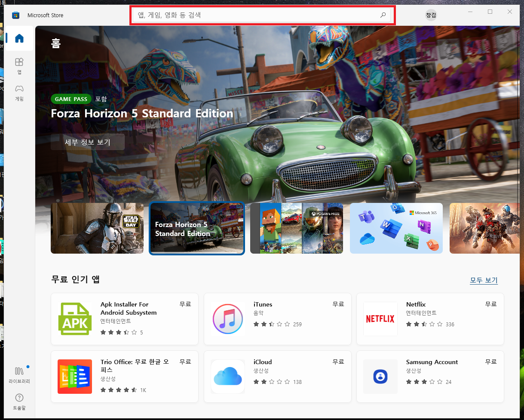Screen dimensions: 524x420
Task: Click the Samsung Account rating 24
Action: [x=429, y=382]
